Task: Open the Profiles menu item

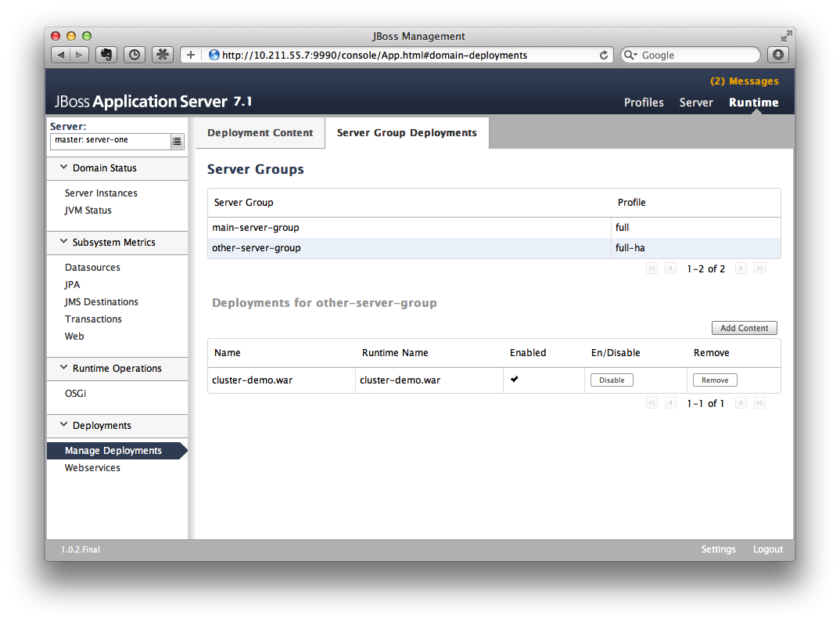Action: pyautogui.click(x=644, y=103)
